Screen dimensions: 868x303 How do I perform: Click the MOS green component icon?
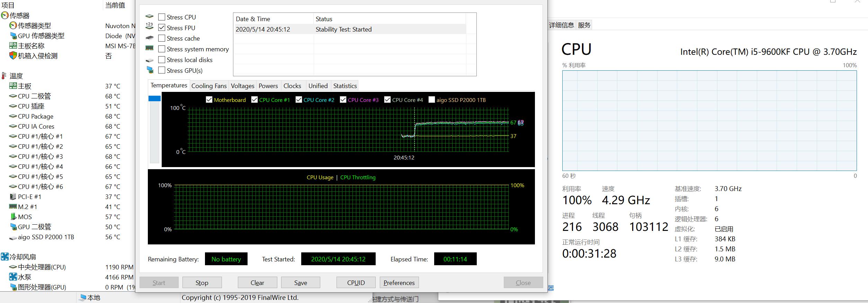pyautogui.click(x=13, y=217)
